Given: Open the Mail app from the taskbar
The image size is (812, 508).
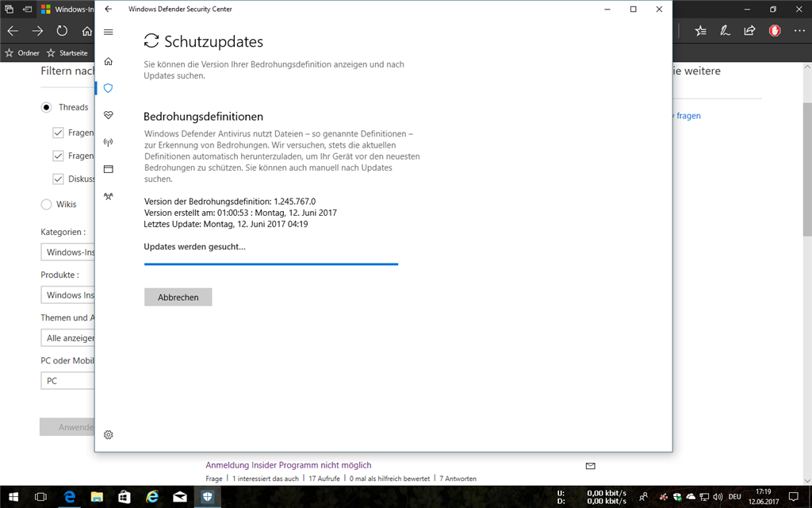Looking at the screenshot, I should coord(180,497).
